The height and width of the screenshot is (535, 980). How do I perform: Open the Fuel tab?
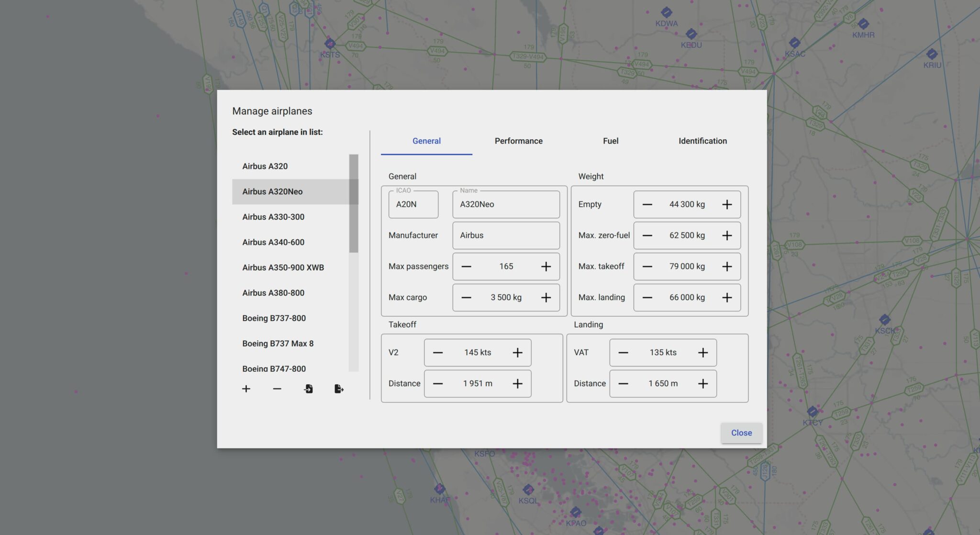(610, 141)
